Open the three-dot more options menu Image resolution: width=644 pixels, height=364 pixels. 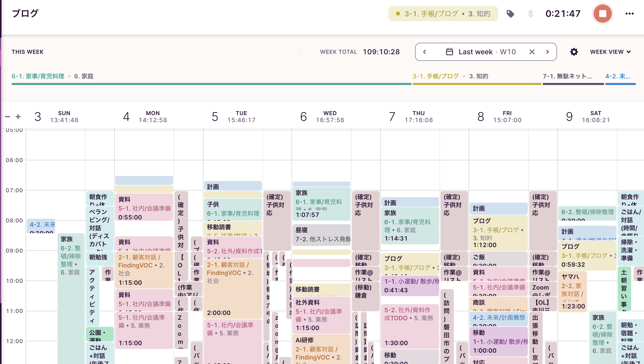pyautogui.click(x=629, y=14)
